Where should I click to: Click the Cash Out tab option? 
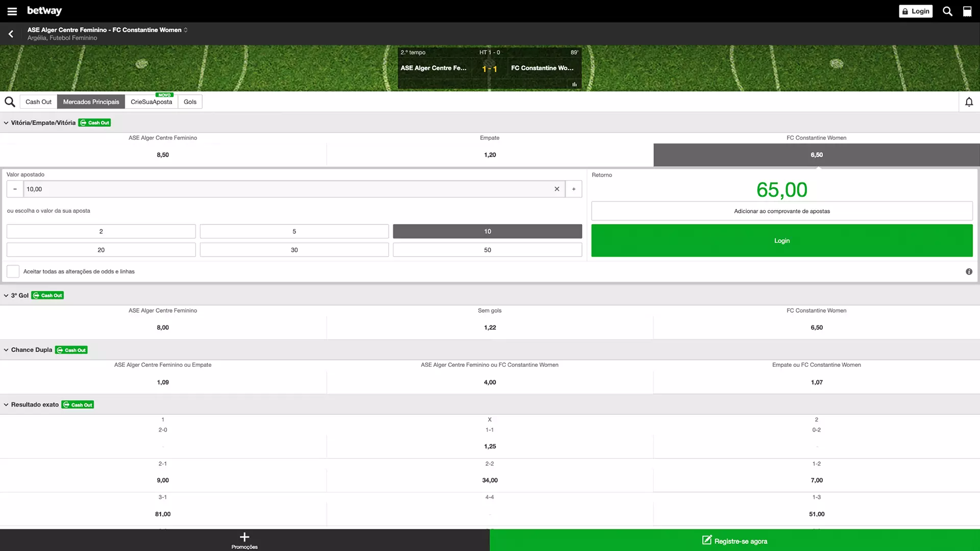tap(38, 102)
